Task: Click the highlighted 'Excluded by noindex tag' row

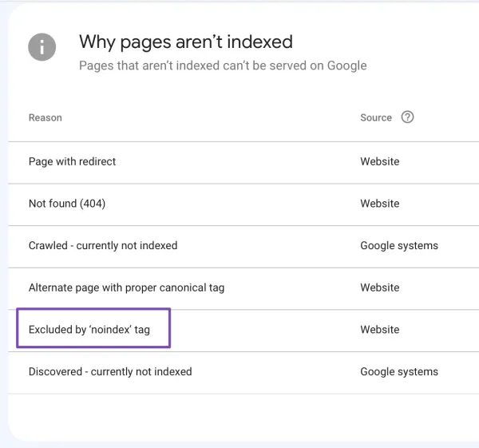Action: pyautogui.click(x=89, y=329)
